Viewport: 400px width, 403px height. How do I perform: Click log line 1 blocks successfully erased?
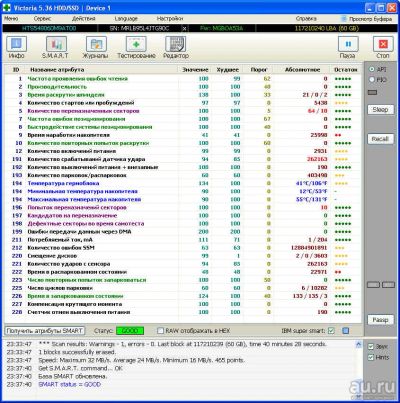pos(77,352)
